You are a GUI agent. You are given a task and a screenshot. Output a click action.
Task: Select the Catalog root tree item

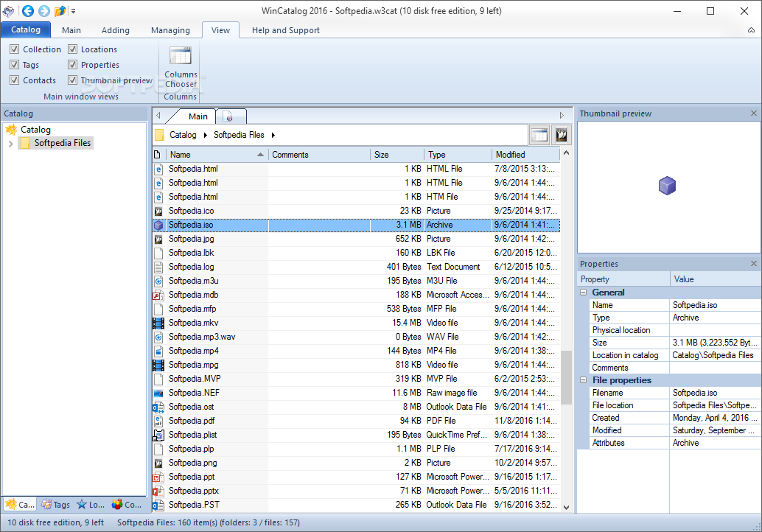point(35,130)
